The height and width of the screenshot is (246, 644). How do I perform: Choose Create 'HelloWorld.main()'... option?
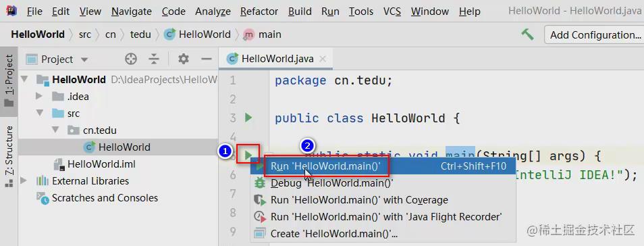coord(383,234)
